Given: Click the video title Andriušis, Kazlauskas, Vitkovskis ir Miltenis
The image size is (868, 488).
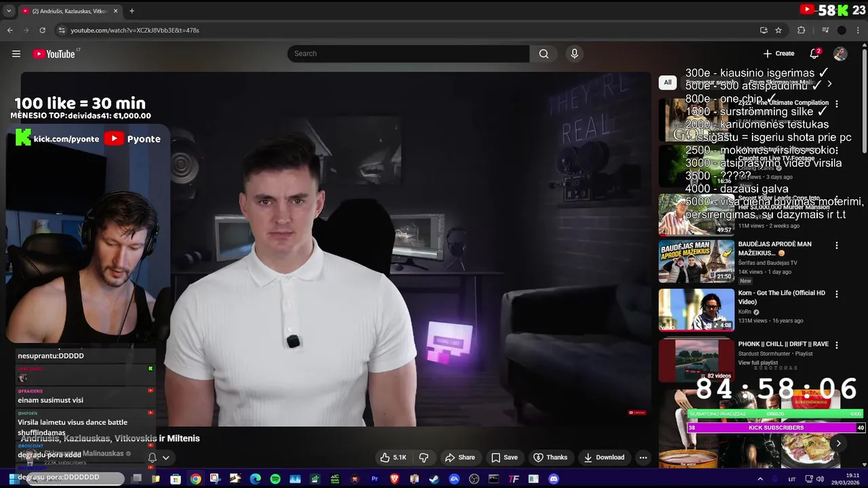Looking at the screenshot, I should (x=110, y=439).
